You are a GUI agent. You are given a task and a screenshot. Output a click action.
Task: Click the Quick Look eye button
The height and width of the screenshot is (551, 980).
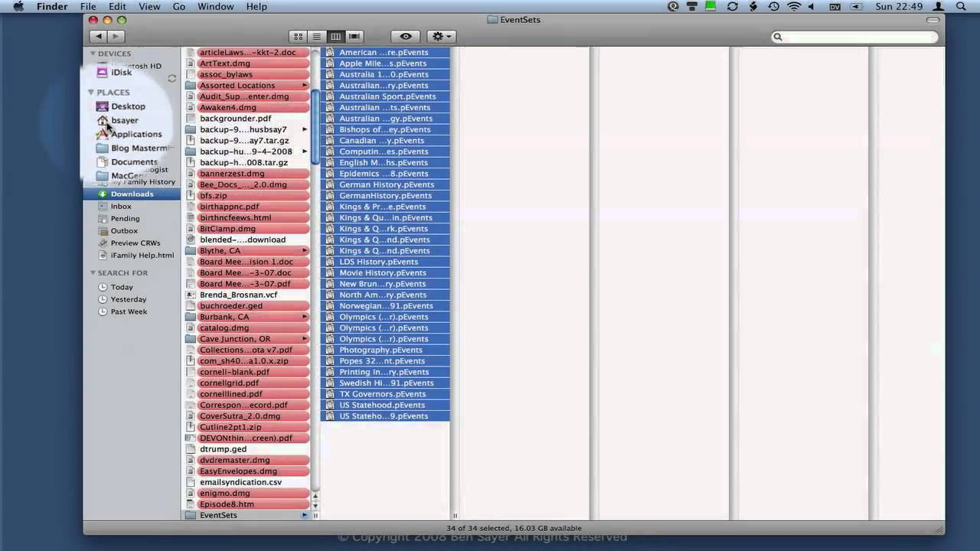tap(406, 36)
